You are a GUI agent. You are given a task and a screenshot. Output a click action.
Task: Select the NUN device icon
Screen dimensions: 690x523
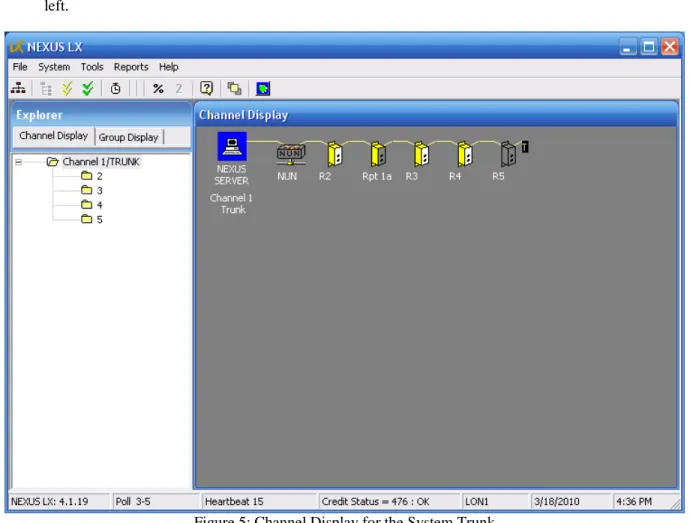290,155
